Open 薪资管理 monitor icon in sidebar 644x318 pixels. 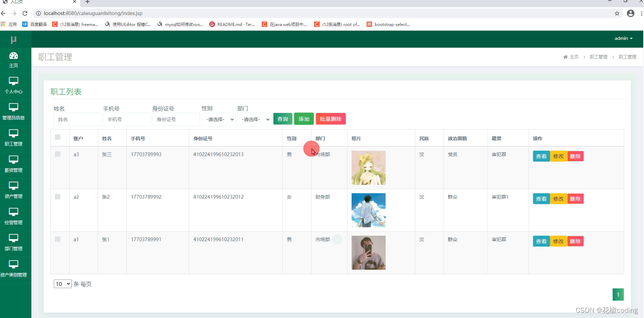13,160
